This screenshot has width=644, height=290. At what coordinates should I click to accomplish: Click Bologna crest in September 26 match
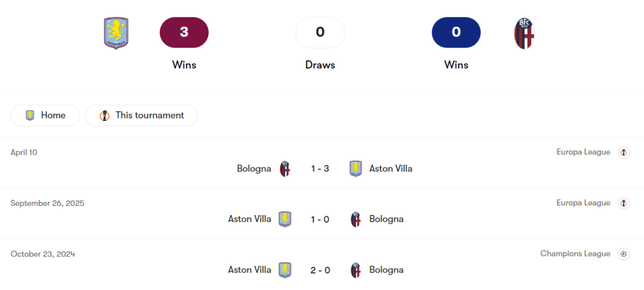(x=355, y=219)
